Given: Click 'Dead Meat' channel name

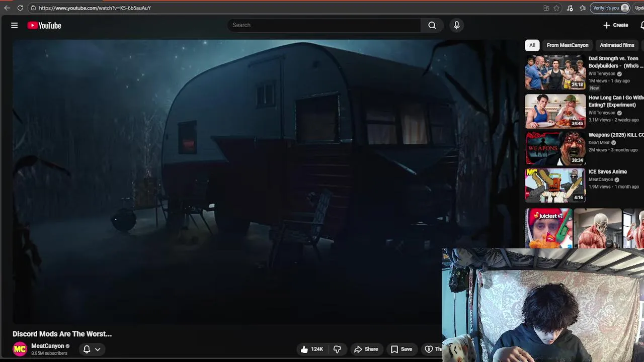Looking at the screenshot, I should coord(599,143).
